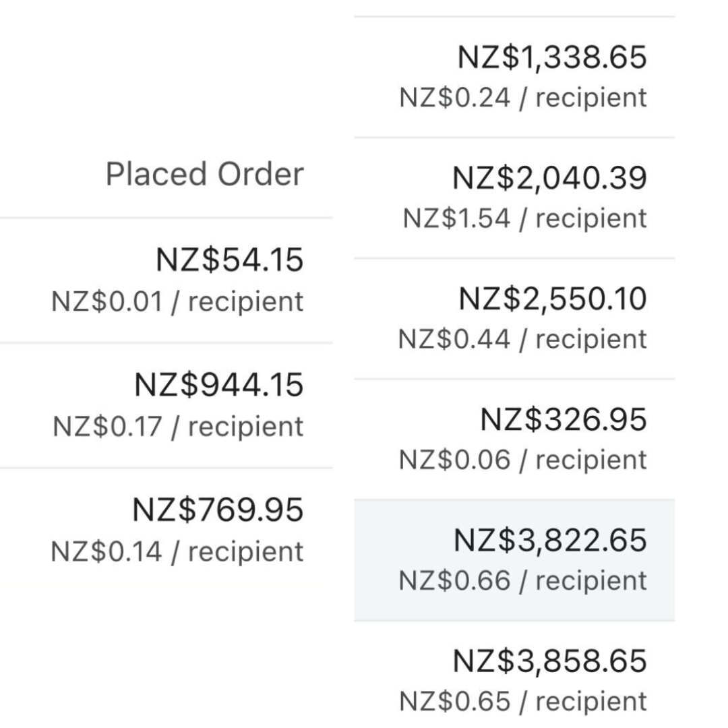The width and height of the screenshot is (728, 728).
Task: Click the NZ$1.54 / recipient text
Action: click(525, 218)
